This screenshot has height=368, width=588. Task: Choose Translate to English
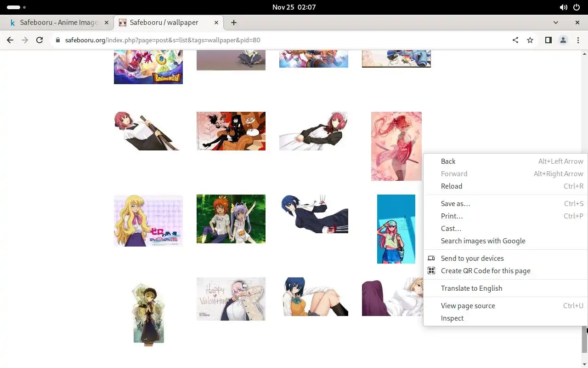pyautogui.click(x=505, y=288)
